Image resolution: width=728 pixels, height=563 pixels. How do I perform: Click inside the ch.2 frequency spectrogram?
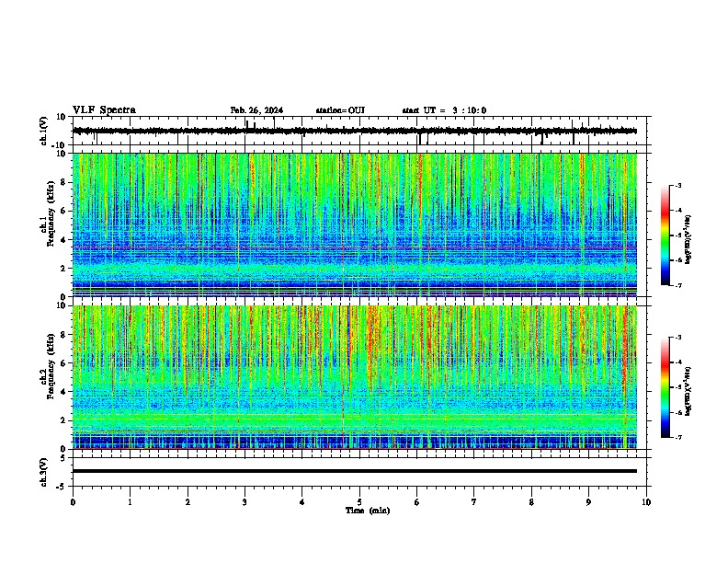(355, 377)
